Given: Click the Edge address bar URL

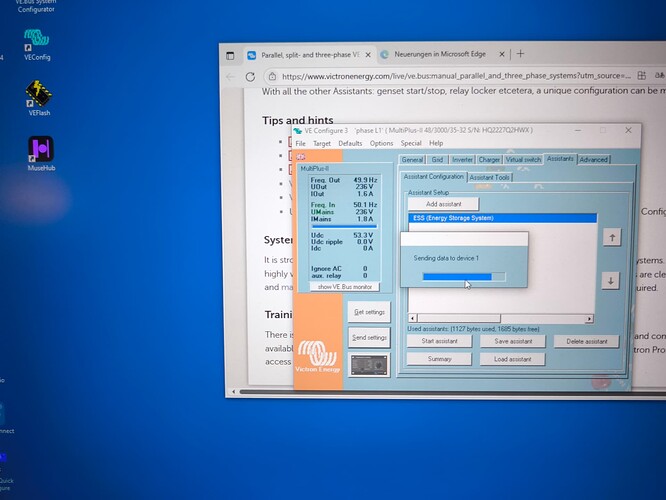Looking at the screenshot, I should pyautogui.click(x=456, y=76).
